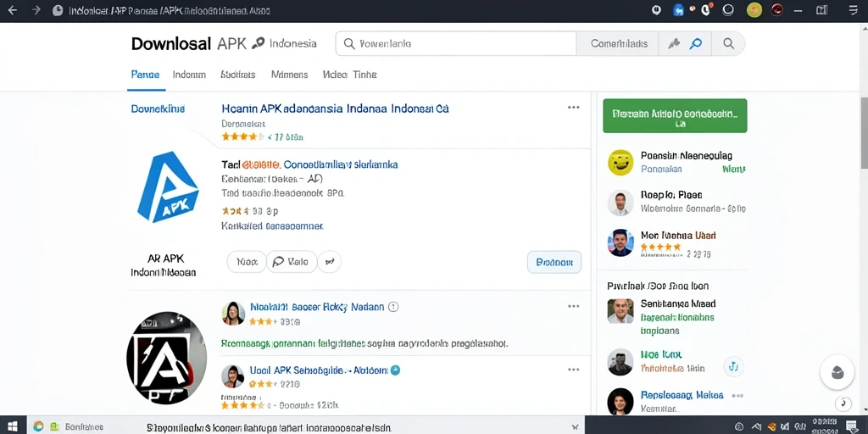Open Chrome from the taskbar
Image resolution: width=868 pixels, height=434 pixels.
[38, 427]
